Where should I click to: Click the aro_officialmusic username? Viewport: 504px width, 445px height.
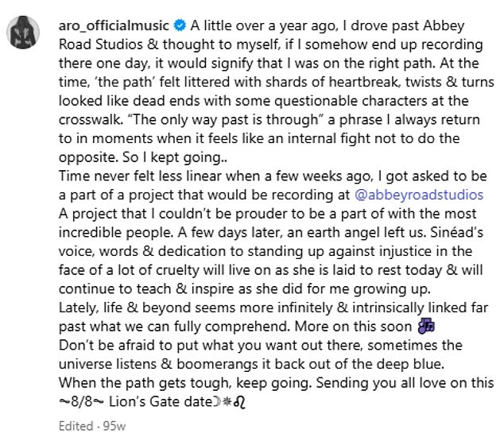click(x=114, y=25)
